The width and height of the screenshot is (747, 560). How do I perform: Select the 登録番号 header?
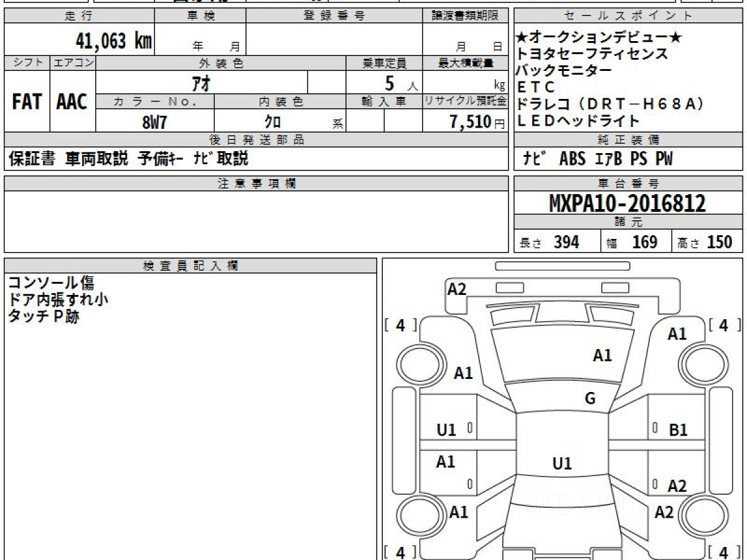(x=334, y=16)
